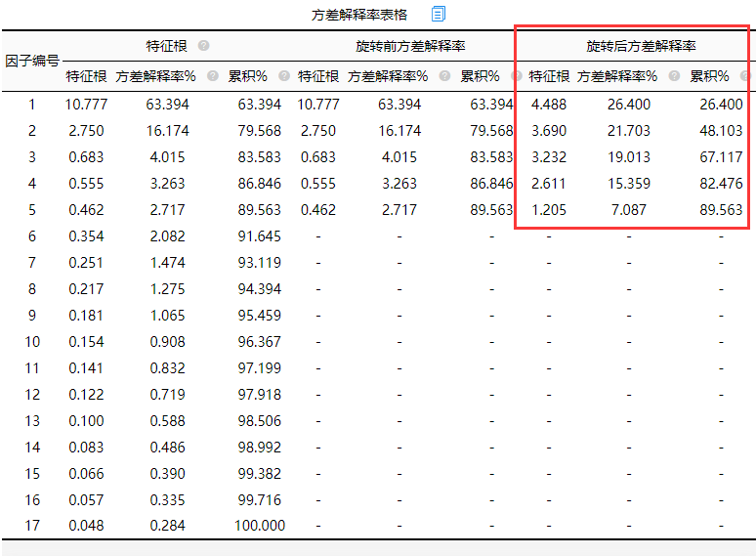756x556 pixels.
Task: Click variance value 2.082
Action: pos(167,236)
